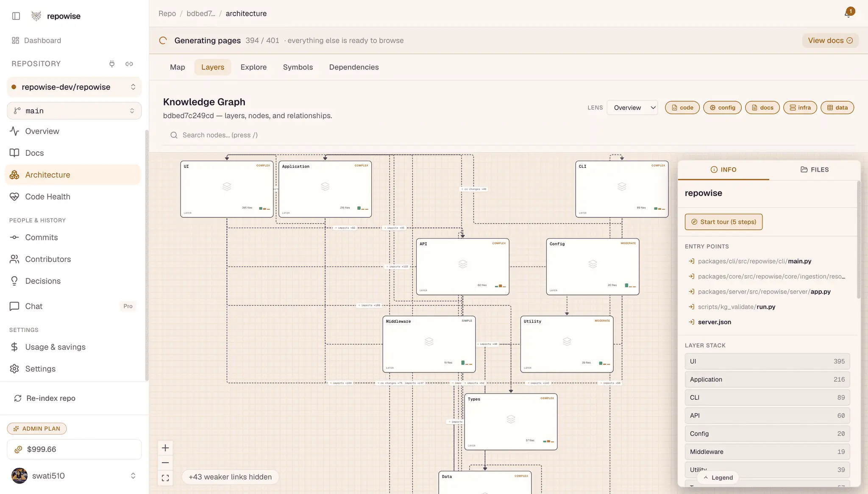
Task: Fit graph to screen icon
Action: tap(165, 478)
